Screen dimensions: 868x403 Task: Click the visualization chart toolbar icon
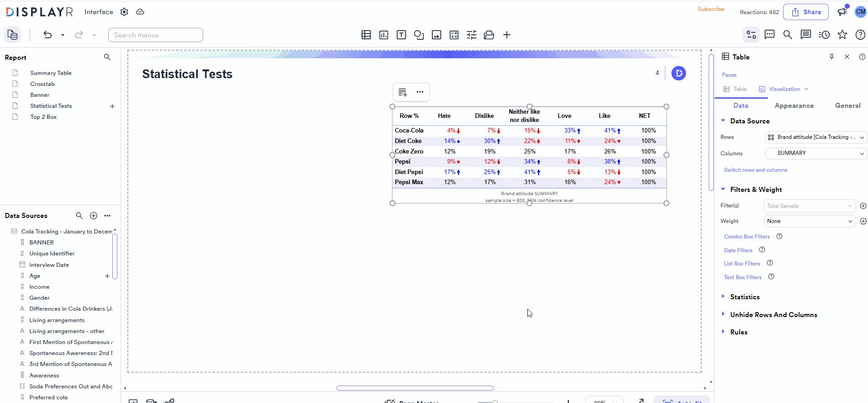pos(384,35)
